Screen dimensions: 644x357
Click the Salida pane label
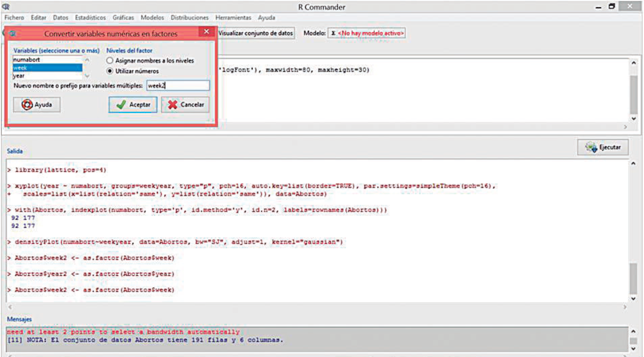click(15, 151)
